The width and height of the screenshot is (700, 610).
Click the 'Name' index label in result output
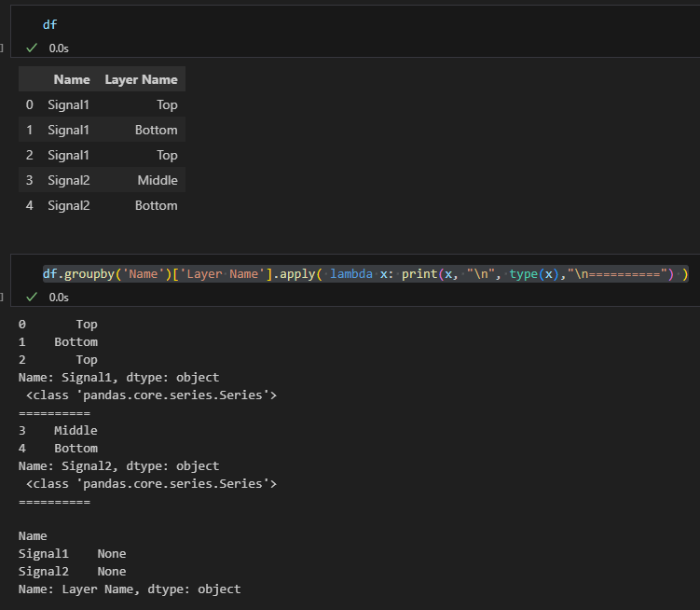[33, 535]
